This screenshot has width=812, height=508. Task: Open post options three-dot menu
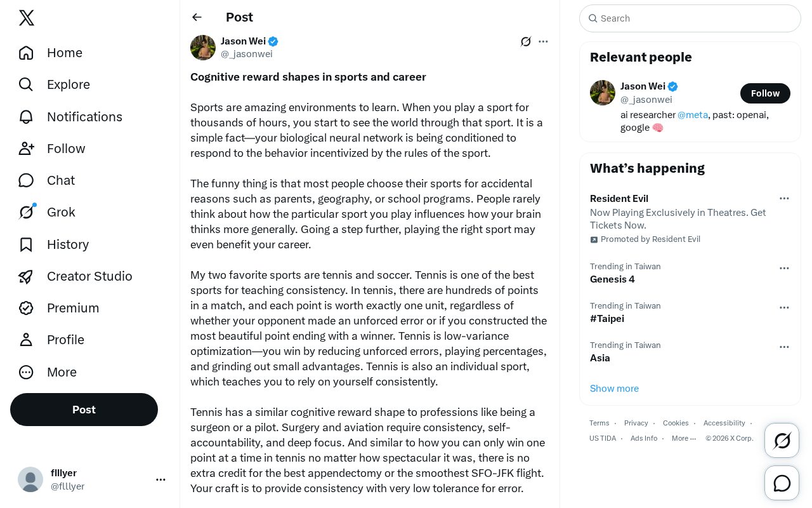click(x=543, y=41)
